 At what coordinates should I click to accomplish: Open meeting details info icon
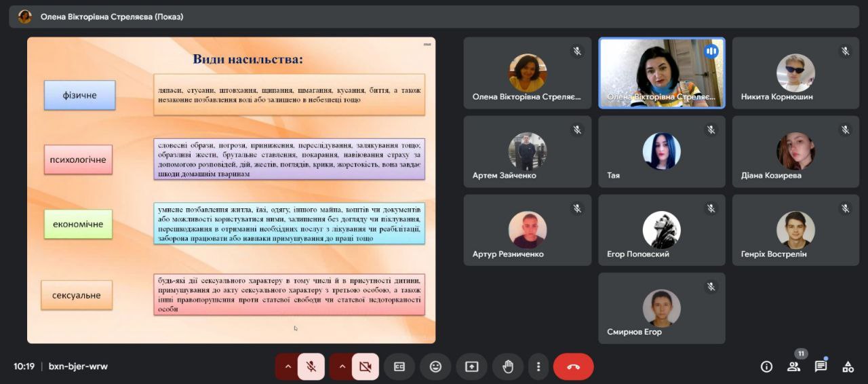(766, 366)
